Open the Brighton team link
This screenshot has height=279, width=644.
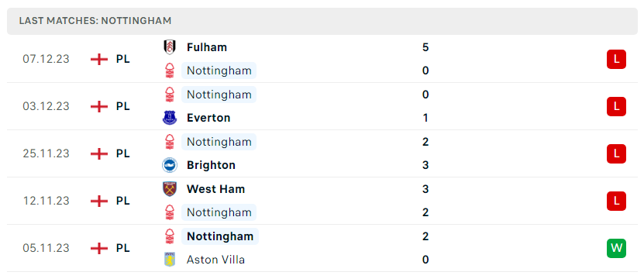pos(211,165)
